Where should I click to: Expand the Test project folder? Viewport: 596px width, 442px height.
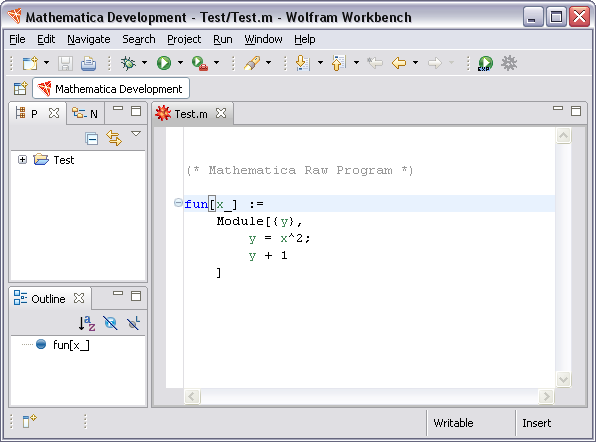click(22, 160)
